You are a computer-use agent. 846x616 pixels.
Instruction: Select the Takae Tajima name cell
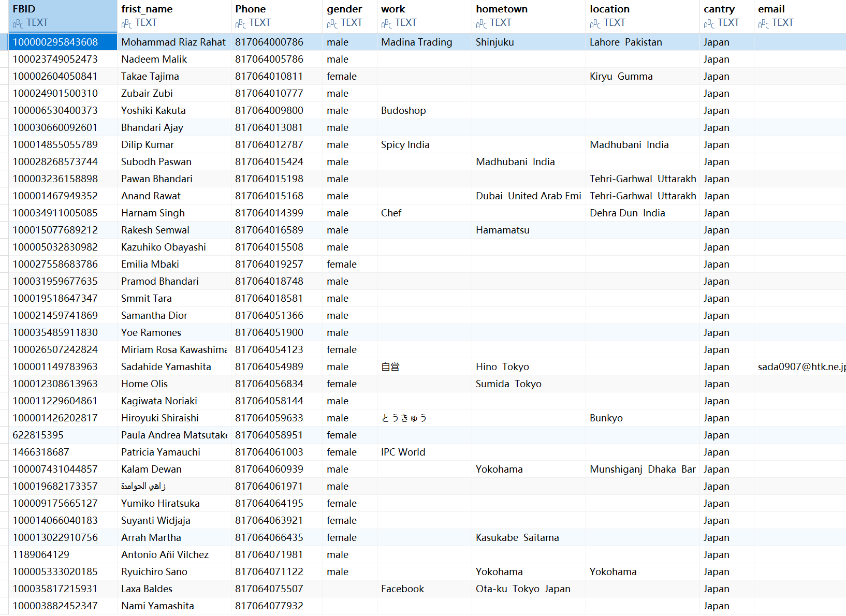tap(150, 76)
